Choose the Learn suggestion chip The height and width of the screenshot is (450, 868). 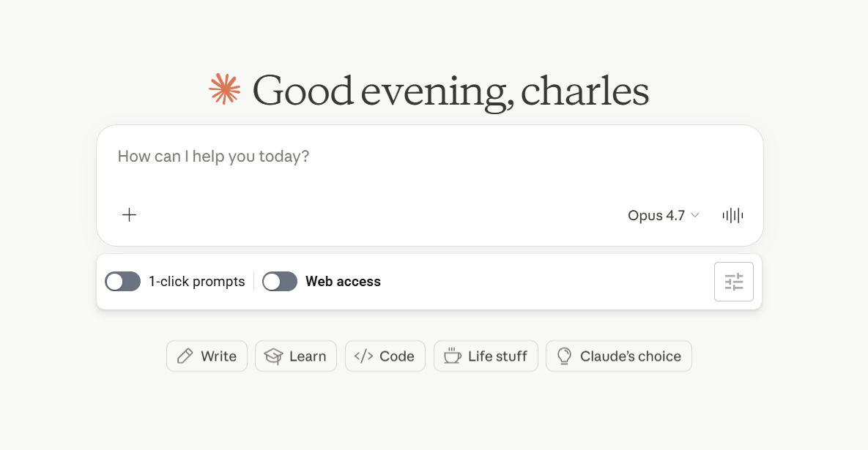(x=296, y=356)
